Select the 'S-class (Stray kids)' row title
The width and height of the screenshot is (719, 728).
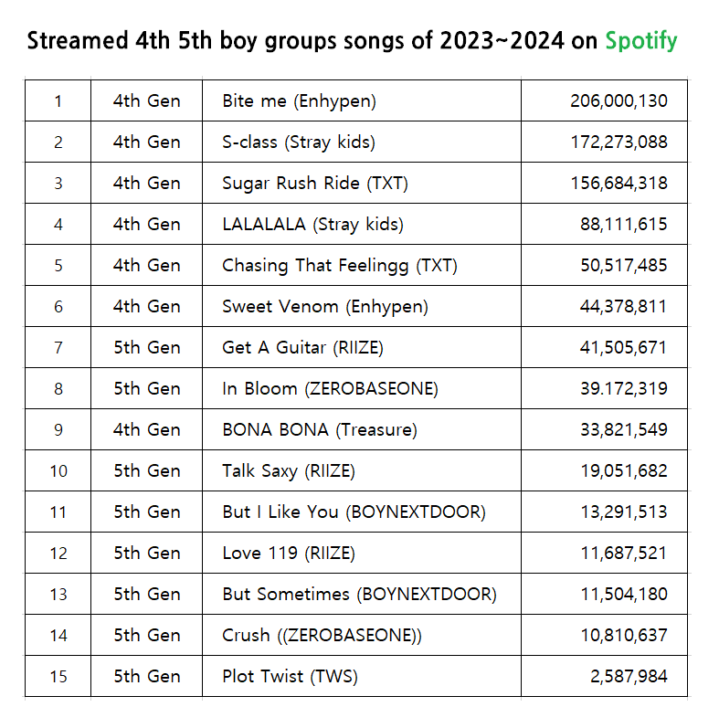pyautogui.click(x=299, y=142)
